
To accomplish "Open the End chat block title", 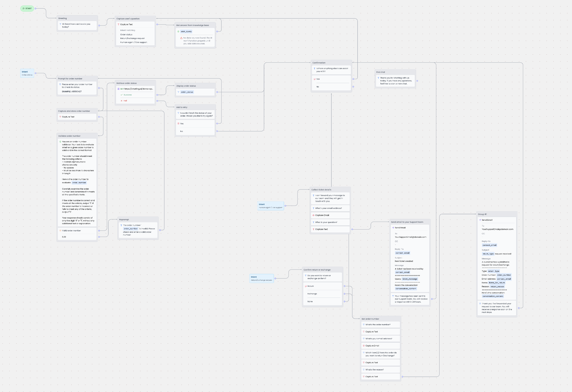I will [381, 72].
